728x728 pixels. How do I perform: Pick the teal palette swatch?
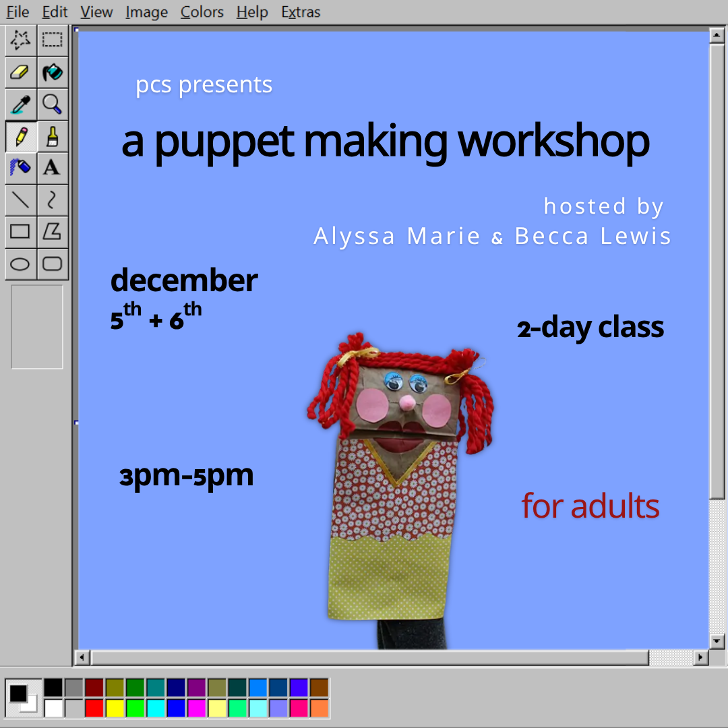[x=156, y=688]
